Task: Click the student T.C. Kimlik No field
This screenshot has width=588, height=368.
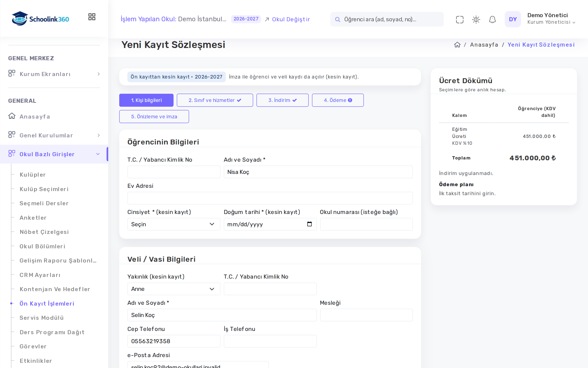Action: 174,172
